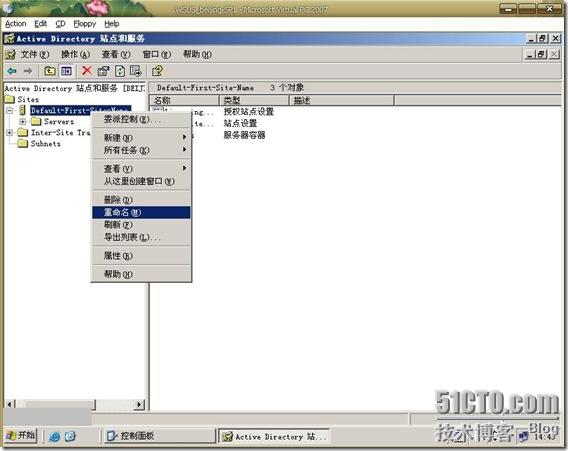Click the Internet Explorer quick launch icon

pos(55,436)
